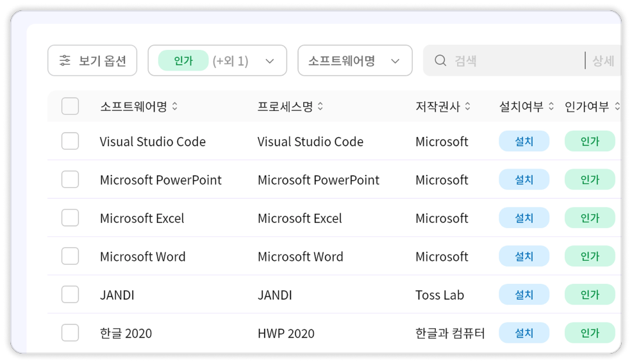Check the JANDI row checkbox

[x=70, y=294]
